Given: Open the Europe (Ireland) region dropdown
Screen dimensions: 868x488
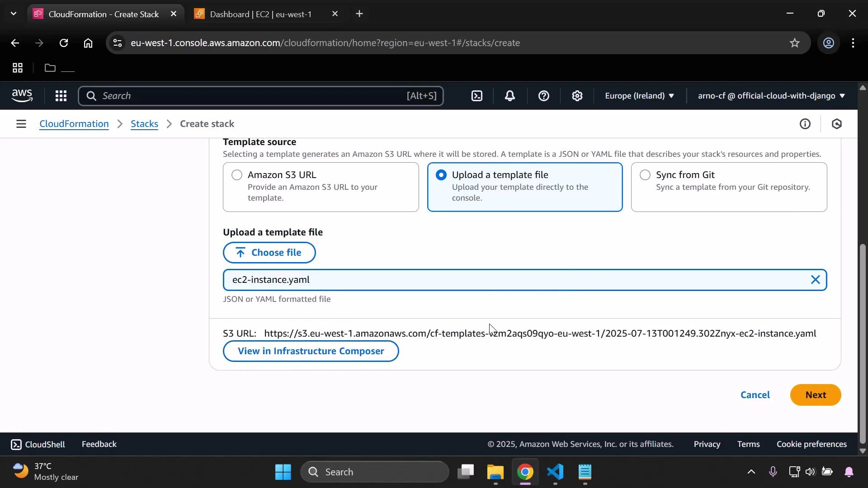Looking at the screenshot, I should (639, 96).
